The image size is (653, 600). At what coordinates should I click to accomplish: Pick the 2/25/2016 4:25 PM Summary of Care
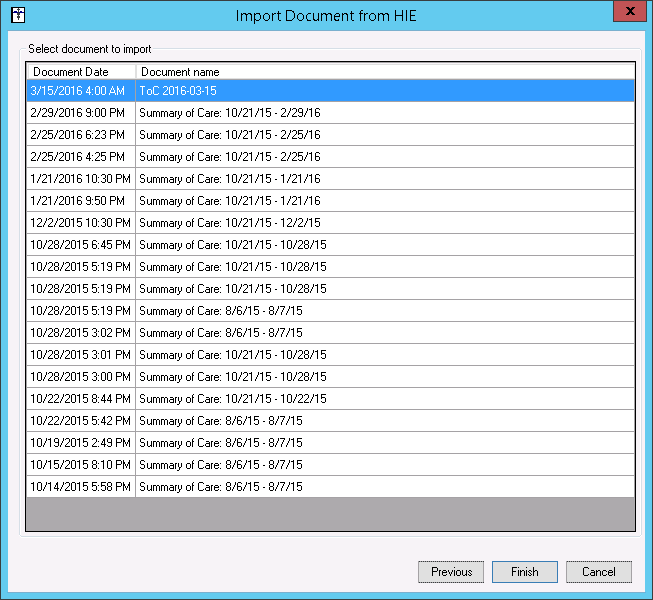pos(330,157)
